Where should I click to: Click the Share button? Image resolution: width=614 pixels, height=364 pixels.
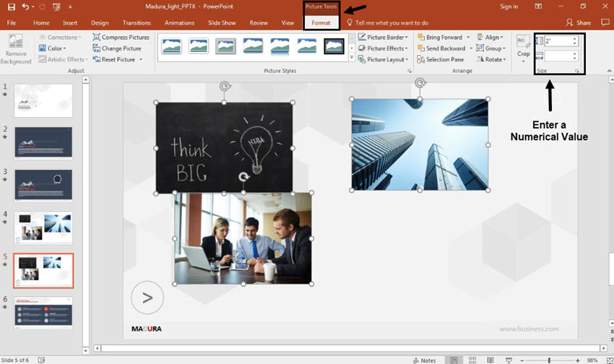coord(579,22)
